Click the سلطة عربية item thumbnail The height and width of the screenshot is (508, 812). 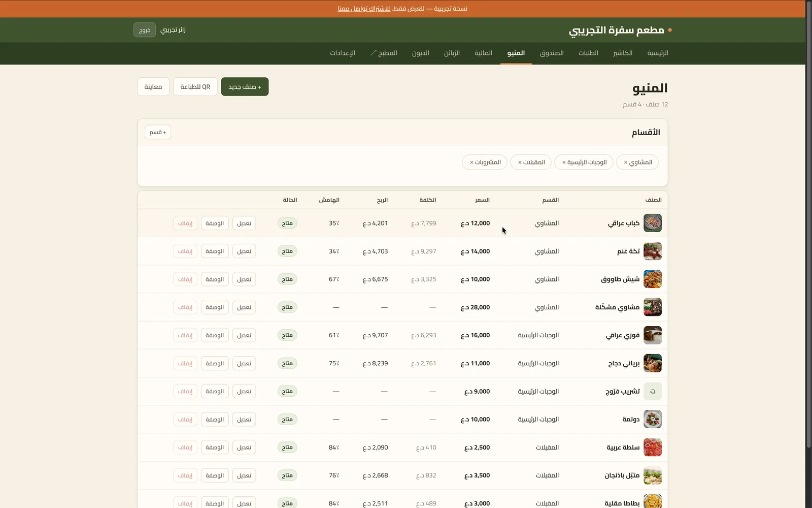[653, 448]
